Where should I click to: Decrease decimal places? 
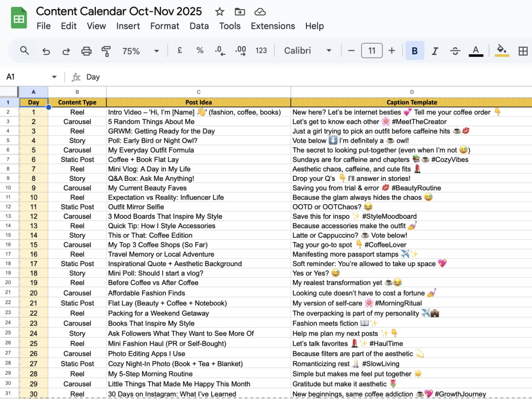tap(220, 51)
